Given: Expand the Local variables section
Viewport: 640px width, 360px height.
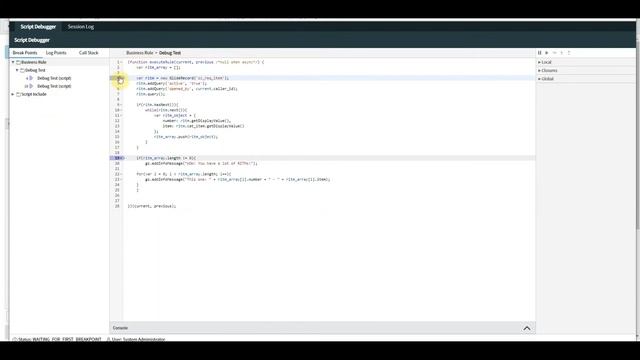Looking at the screenshot, I should 540,62.
